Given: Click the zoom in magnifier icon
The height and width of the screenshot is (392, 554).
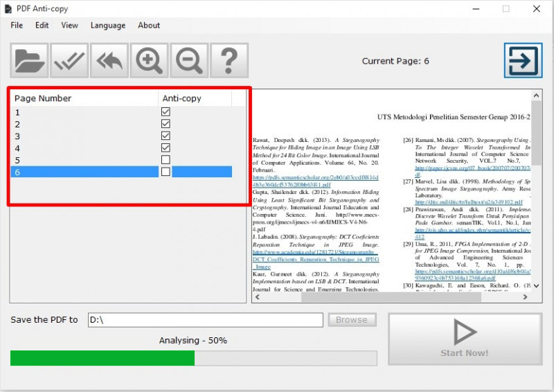Looking at the screenshot, I should (x=149, y=60).
